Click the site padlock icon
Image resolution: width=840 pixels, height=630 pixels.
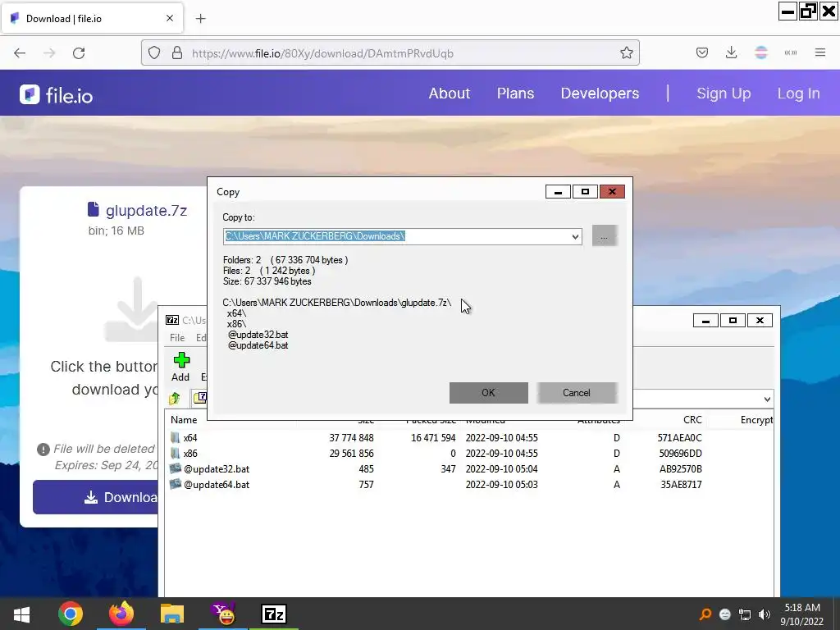177,52
